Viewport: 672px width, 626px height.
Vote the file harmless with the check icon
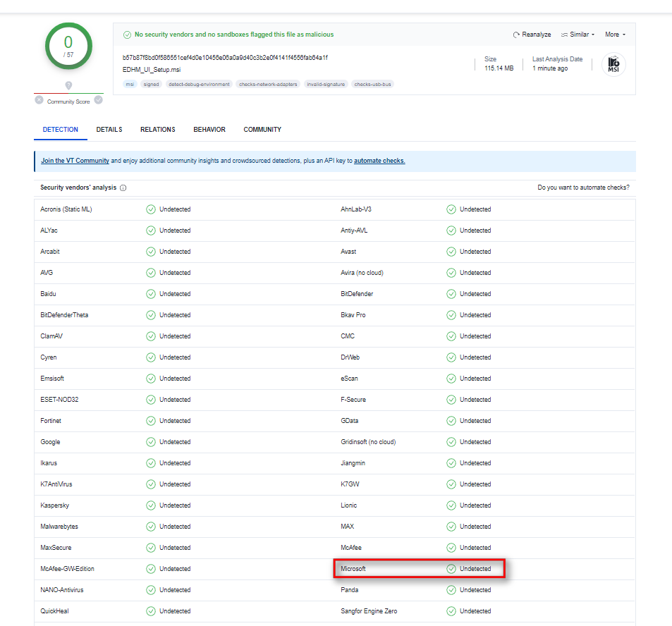[x=98, y=101]
